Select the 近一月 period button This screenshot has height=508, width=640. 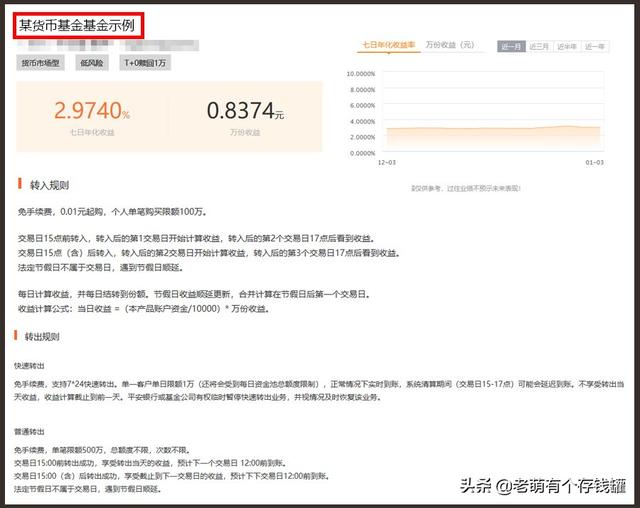511,47
